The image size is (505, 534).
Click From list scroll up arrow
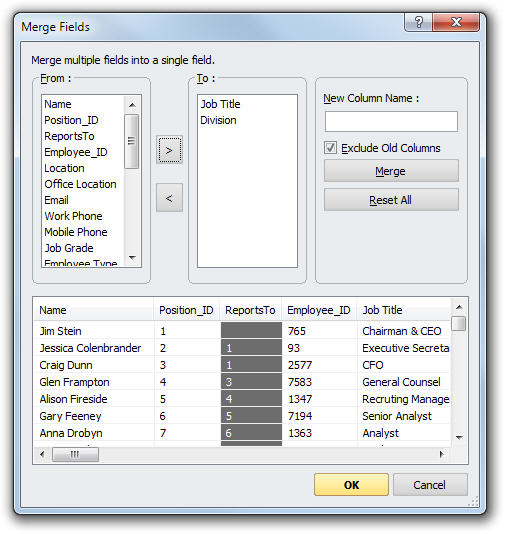click(x=132, y=105)
